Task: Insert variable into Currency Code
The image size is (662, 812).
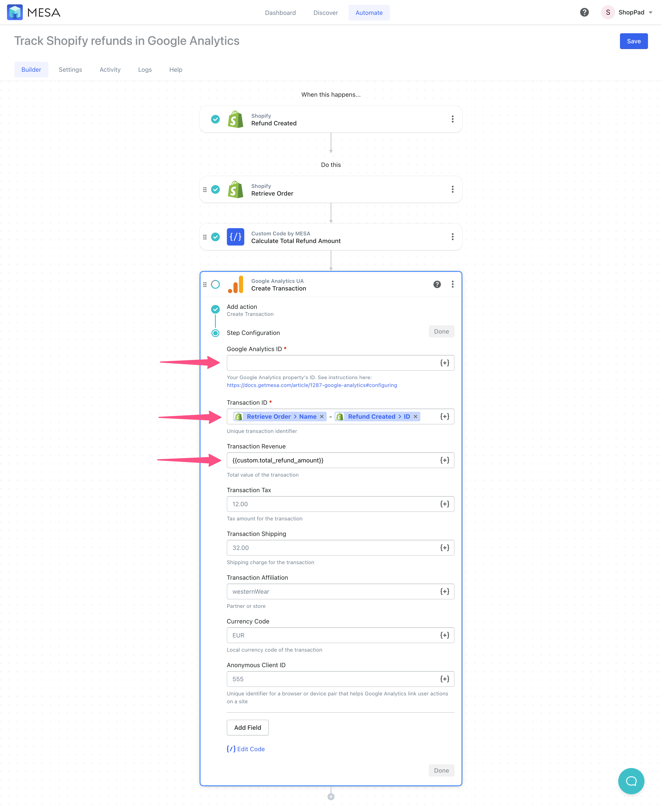Action: [x=445, y=635]
